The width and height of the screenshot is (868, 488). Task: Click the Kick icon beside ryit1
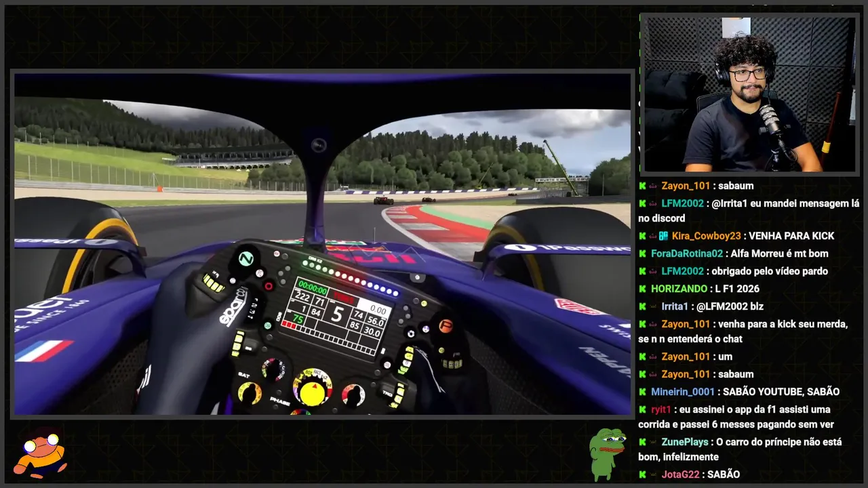pyautogui.click(x=642, y=409)
